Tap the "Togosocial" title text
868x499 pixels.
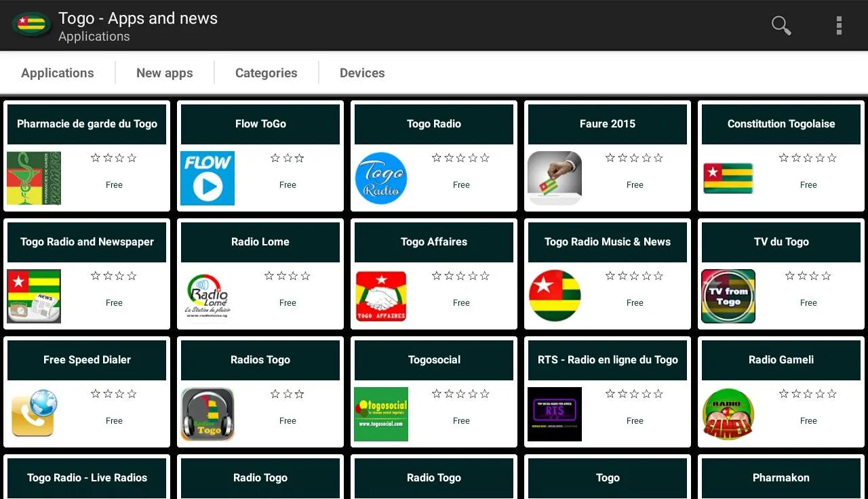point(434,360)
